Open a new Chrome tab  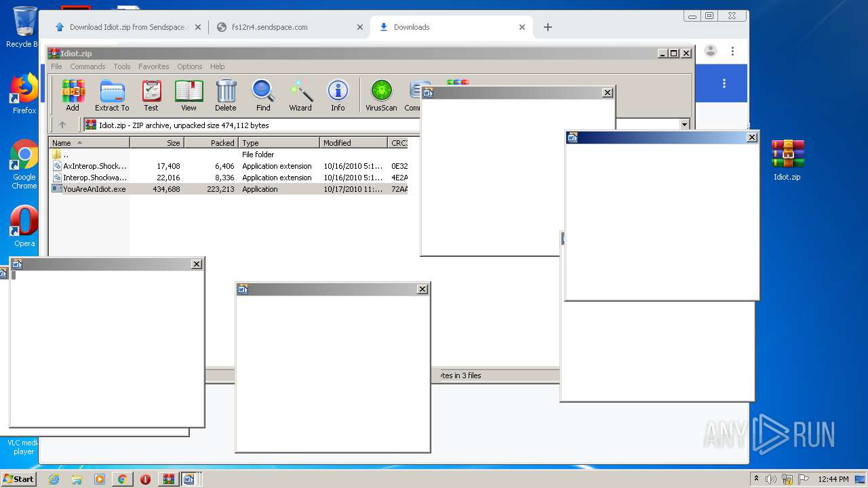[x=548, y=27]
